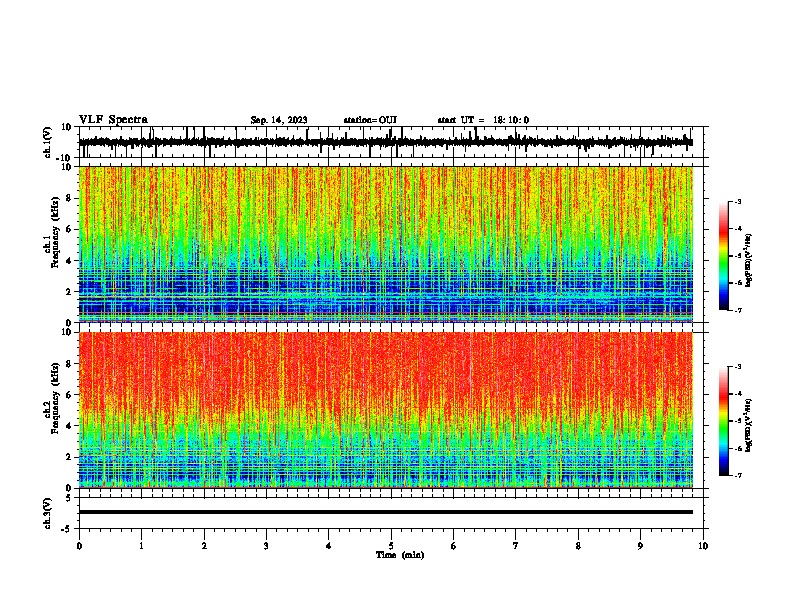Click the ch.2 spectrogram panel
This screenshot has width=792, height=612.
(x=386, y=410)
